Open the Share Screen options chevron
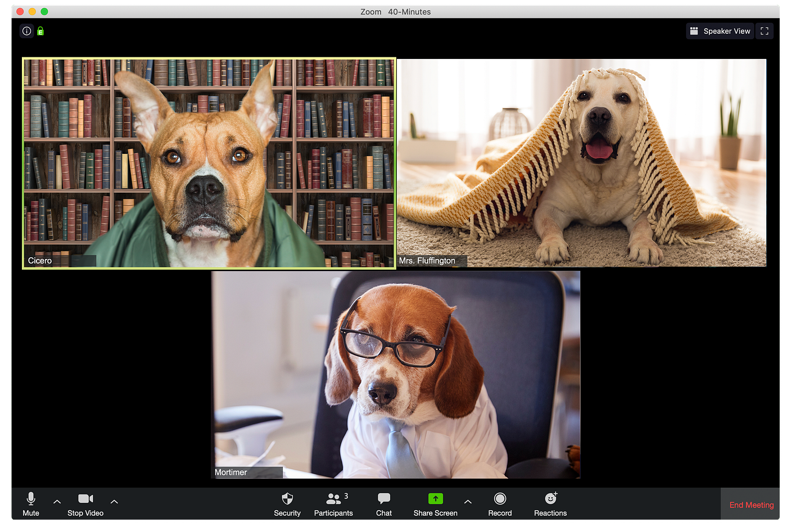This screenshot has height=532, width=787. pos(468,501)
